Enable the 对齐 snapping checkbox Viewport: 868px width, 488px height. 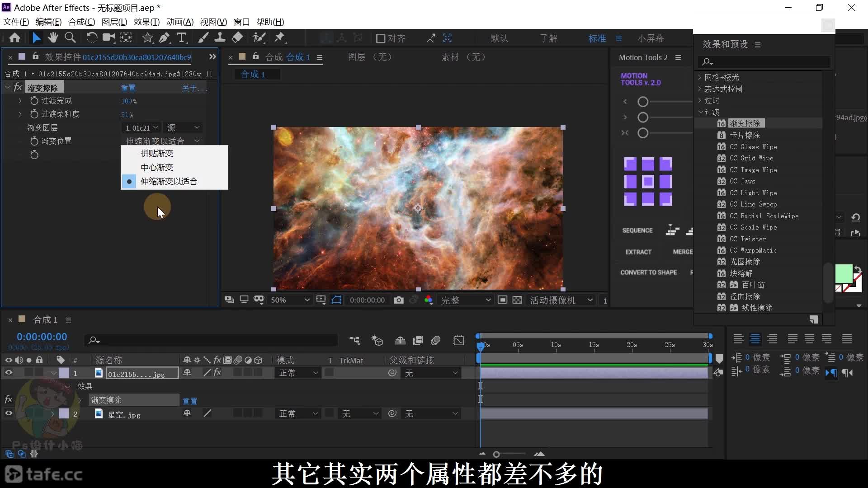[381, 38]
